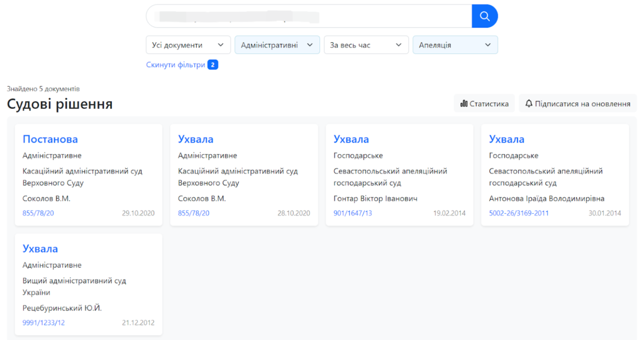Follow case number link 901/1647/13
This screenshot has height=340, width=644.
click(353, 214)
